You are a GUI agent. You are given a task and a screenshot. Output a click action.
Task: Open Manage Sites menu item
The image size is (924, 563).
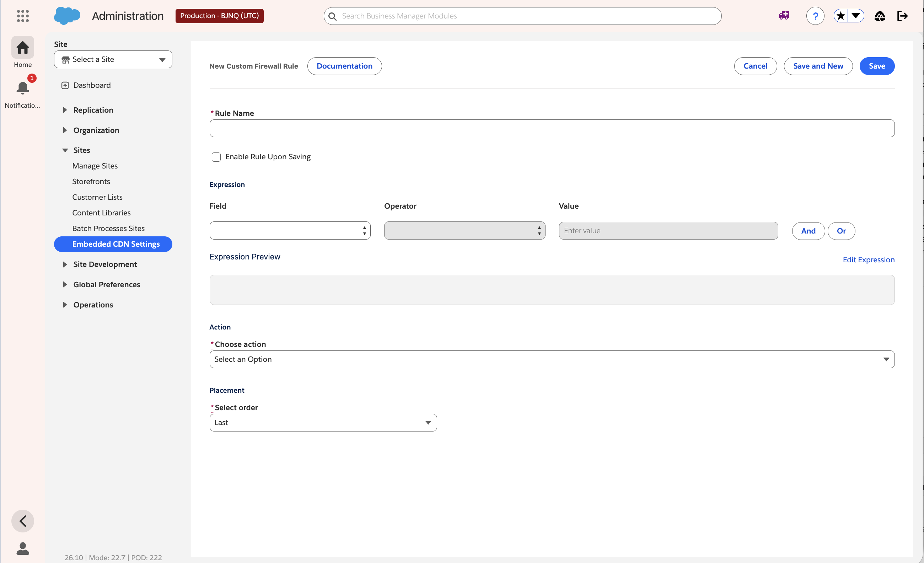[95, 166]
